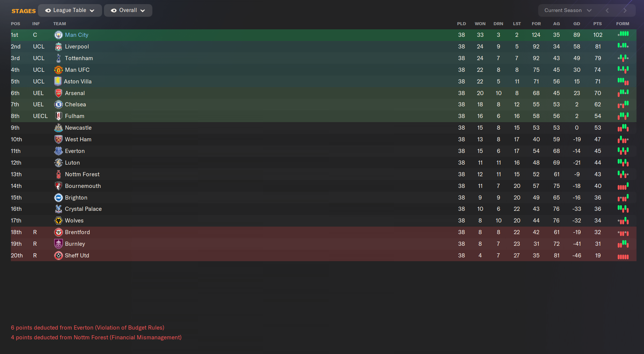The image size is (644, 354).
Task: Select the Newcastle club crest
Action: [x=59, y=127]
